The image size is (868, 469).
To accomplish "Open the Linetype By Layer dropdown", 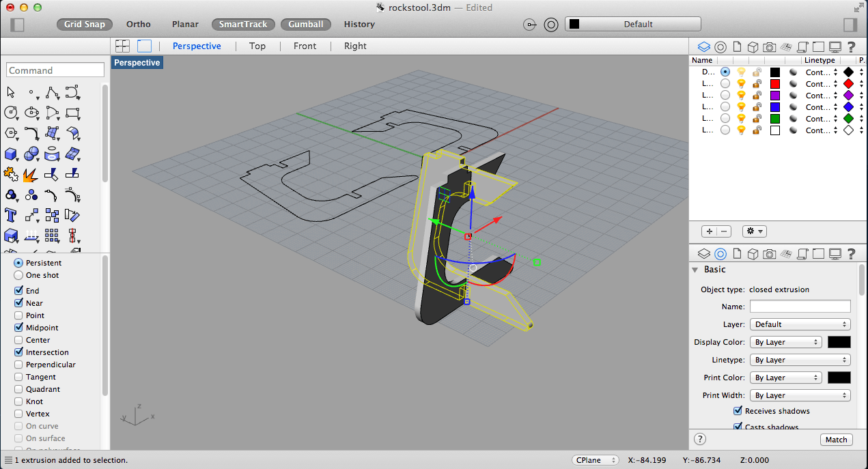I will [800, 360].
